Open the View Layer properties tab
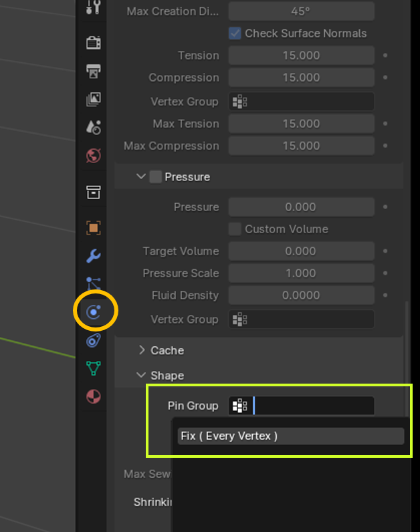This screenshot has width=420, height=532. (x=94, y=100)
